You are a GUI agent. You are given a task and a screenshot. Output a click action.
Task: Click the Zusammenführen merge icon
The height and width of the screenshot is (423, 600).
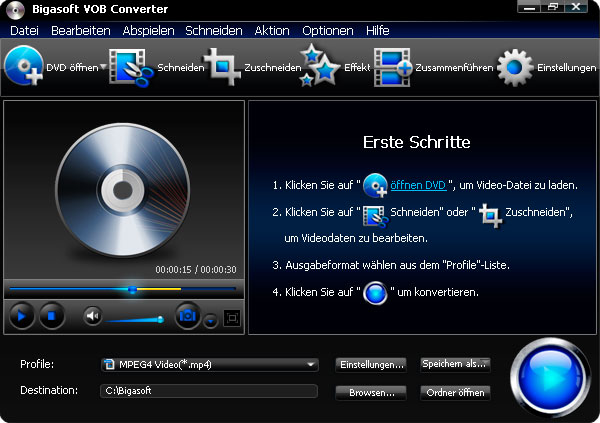pos(393,67)
